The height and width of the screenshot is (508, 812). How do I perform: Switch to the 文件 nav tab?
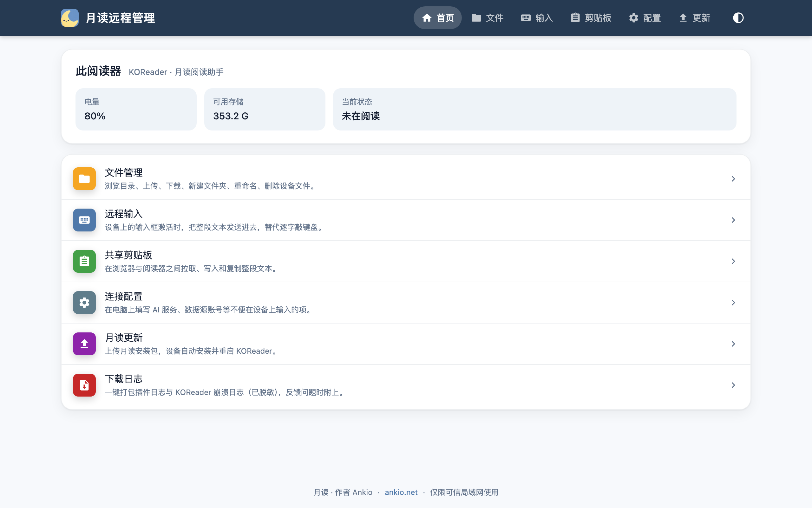[487, 18]
